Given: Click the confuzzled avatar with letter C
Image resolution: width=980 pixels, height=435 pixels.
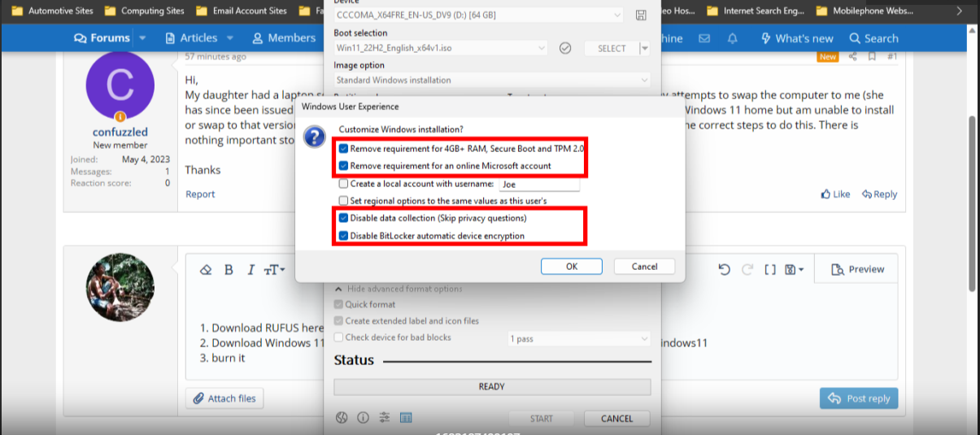Looking at the screenshot, I should (120, 85).
